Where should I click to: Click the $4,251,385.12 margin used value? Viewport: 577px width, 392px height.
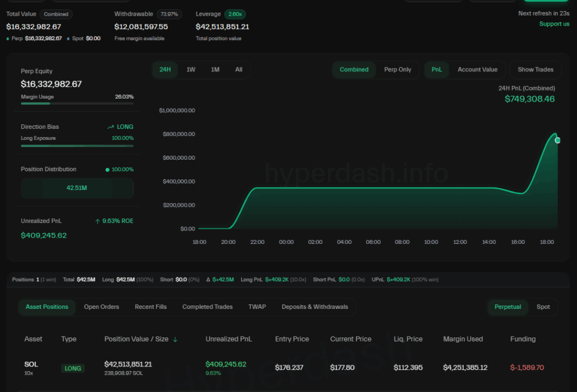(465, 368)
